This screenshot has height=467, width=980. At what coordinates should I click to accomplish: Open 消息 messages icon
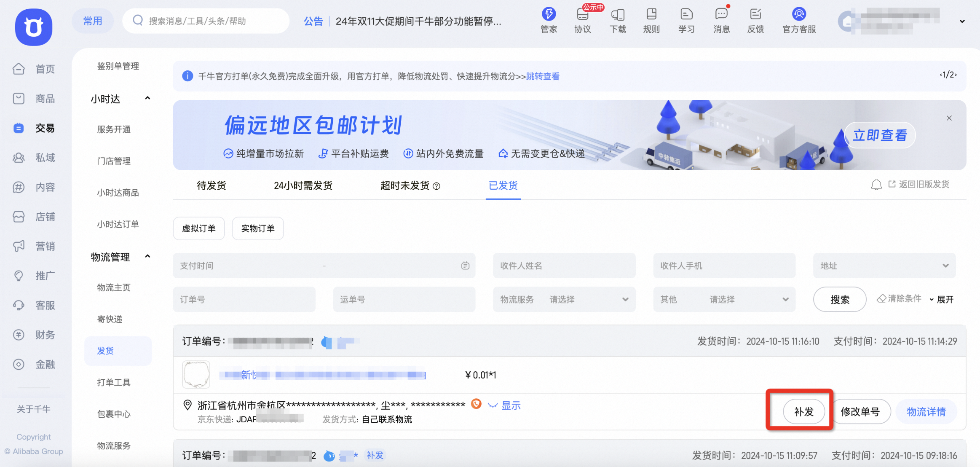point(721,20)
